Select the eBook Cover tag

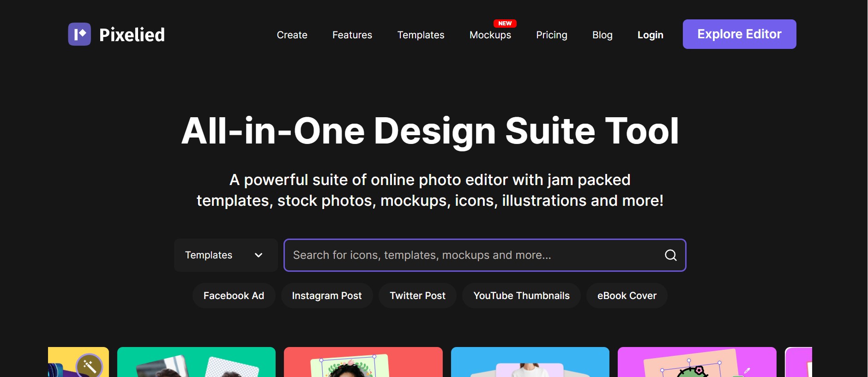coord(627,296)
